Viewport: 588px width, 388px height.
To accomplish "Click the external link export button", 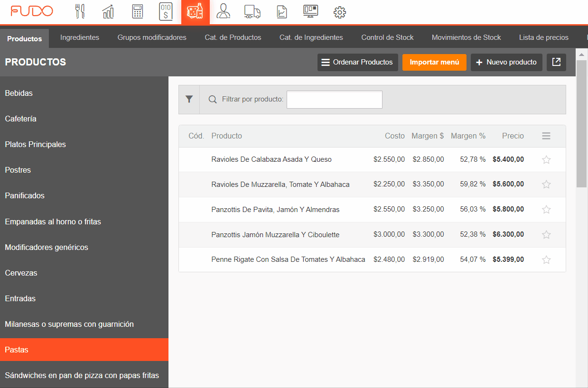I will pyautogui.click(x=556, y=62).
